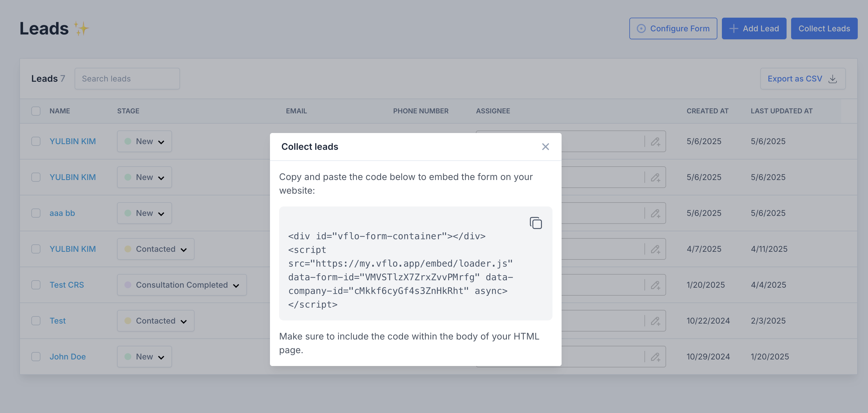Check the box for the Test CRS lead

pos(36,285)
